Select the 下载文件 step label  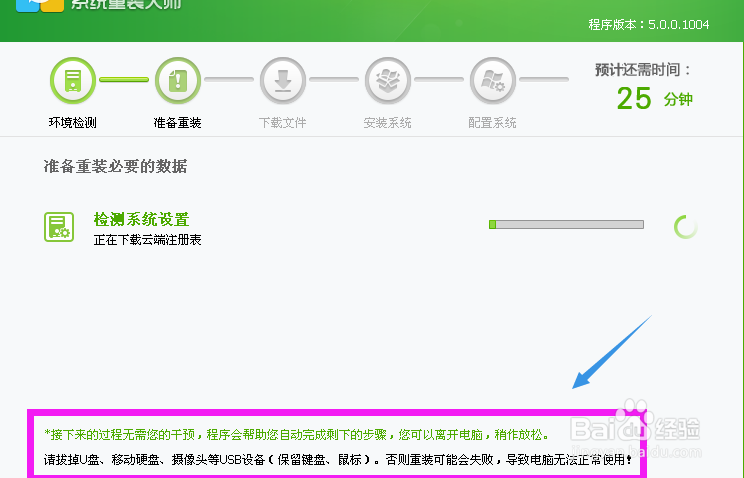point(282,123)
